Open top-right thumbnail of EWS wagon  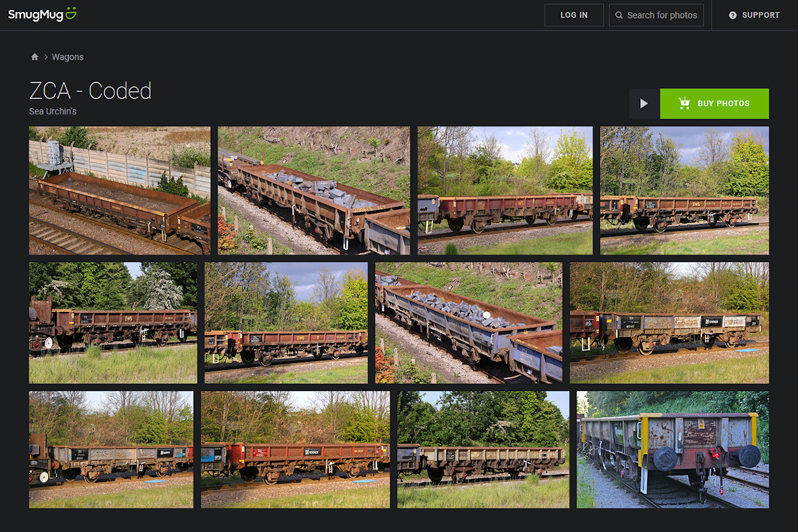click(684, 190)
